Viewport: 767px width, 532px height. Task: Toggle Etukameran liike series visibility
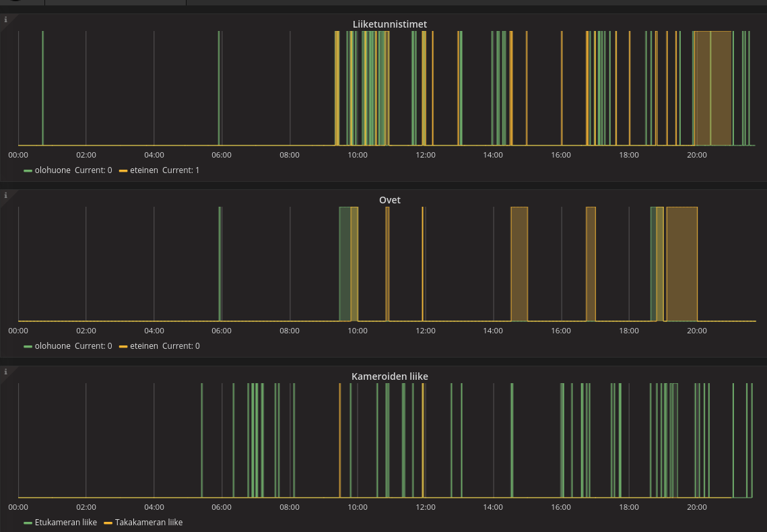(65, 523)
